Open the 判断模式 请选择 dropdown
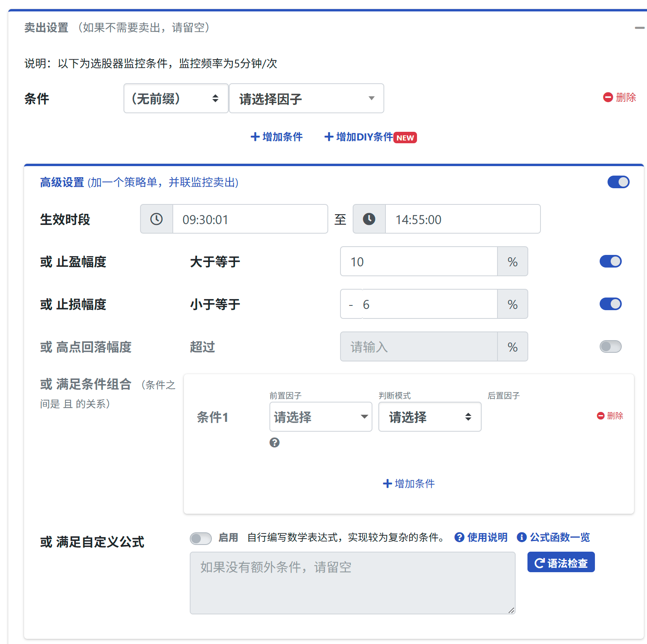This screenshot has height=644, width=647. [x=430, y=417]
